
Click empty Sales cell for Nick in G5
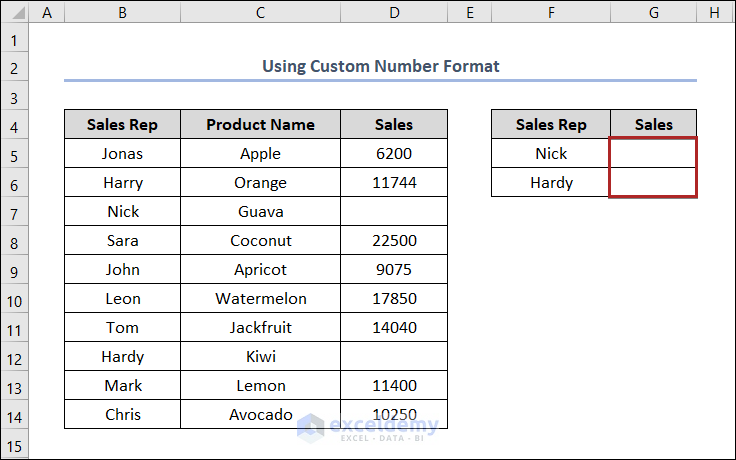tap(653, 154)
